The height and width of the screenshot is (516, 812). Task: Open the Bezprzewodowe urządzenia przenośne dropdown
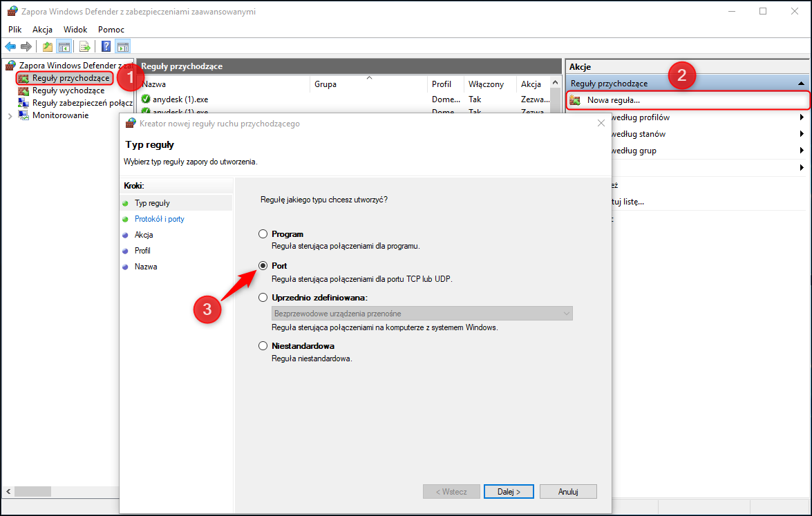422,313
